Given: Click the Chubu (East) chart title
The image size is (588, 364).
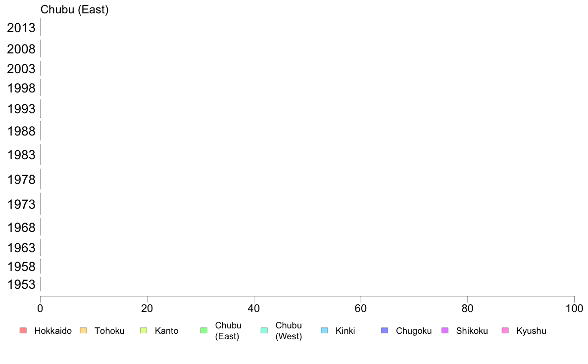Looking at the screenshot, I should pyautogui.click(x=75, y=10).
